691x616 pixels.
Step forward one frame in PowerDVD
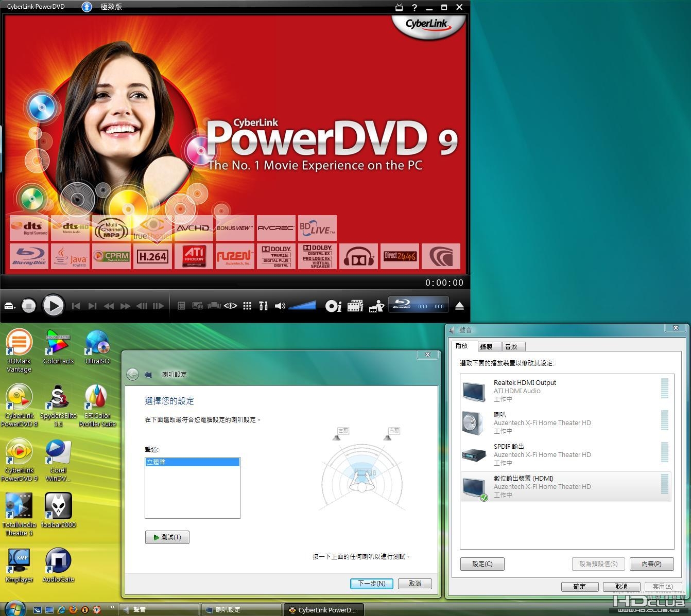click(x=159, y=306)
